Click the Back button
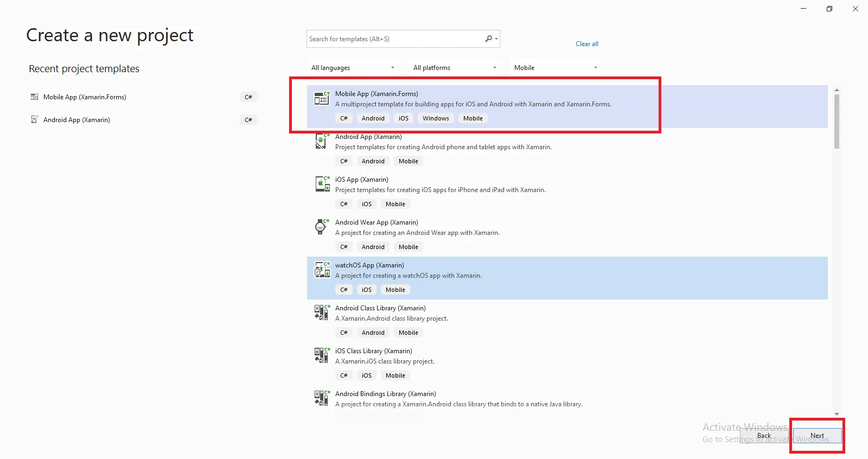 764,436
